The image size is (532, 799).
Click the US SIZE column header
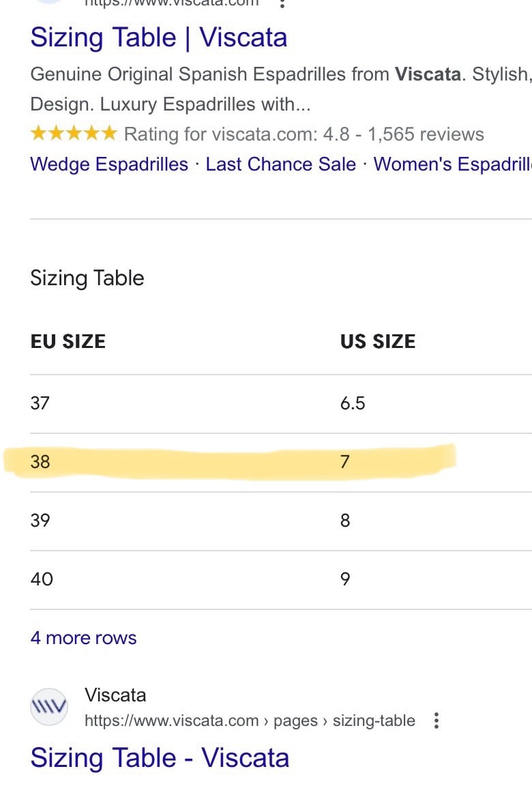(x=378, y=341)
